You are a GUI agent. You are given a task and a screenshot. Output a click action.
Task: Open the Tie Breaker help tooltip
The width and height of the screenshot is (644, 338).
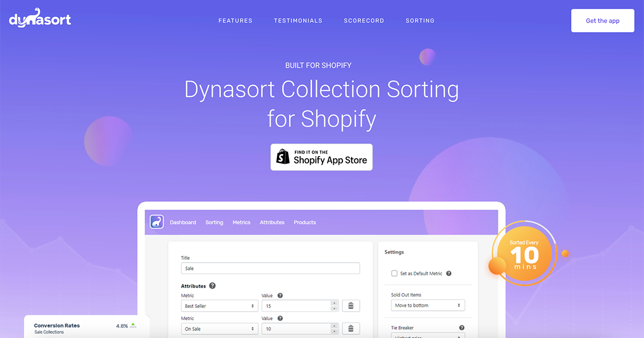(460, 327)
